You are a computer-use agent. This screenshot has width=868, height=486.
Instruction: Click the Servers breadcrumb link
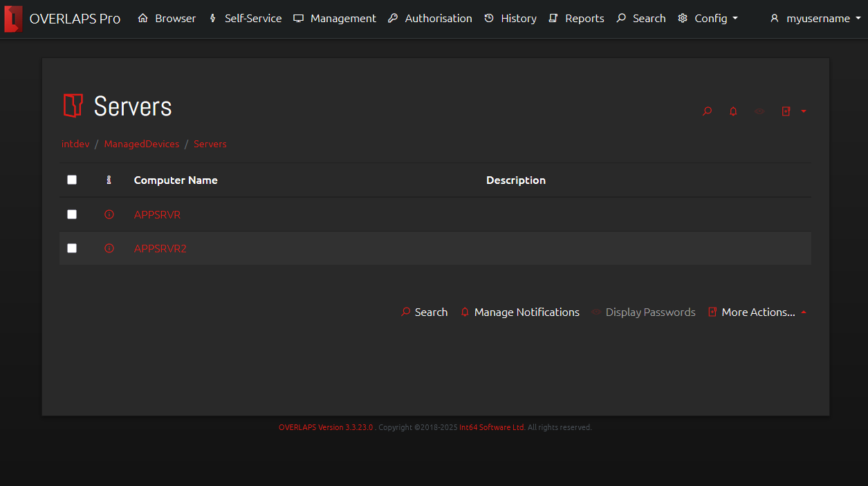click(x=210, y=144)
